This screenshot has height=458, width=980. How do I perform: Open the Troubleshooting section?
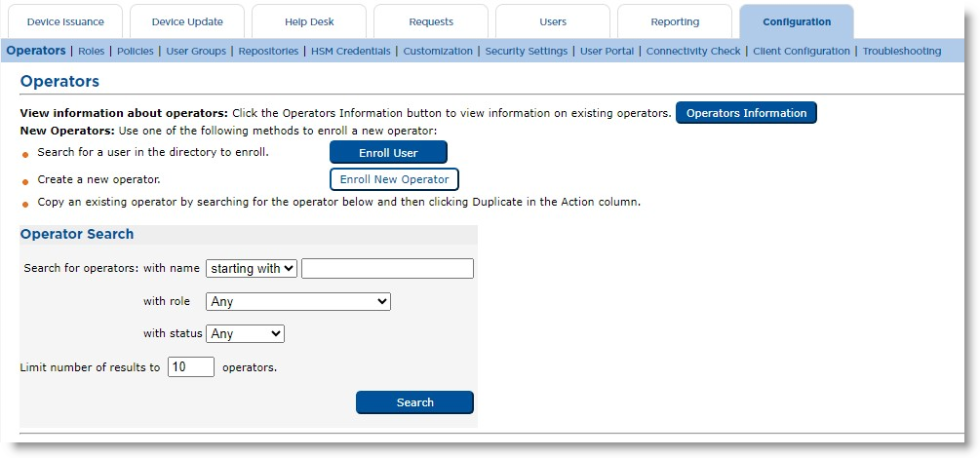point(901,52)
